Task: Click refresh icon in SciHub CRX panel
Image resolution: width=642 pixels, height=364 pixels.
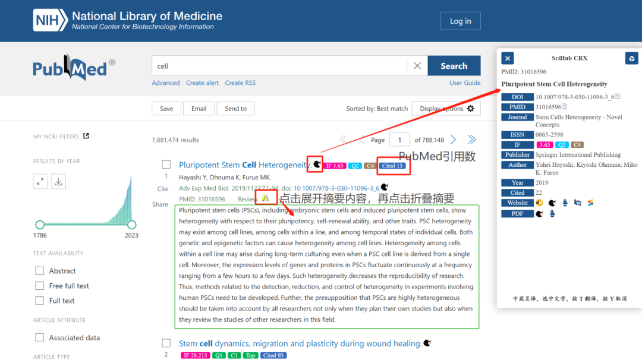Action: pos(632,58)
